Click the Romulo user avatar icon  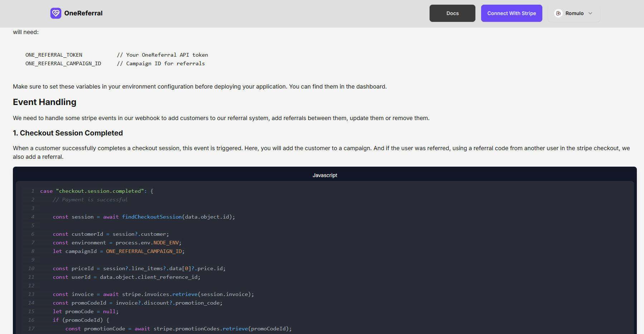pyautogui.click(x=558, y=13)
